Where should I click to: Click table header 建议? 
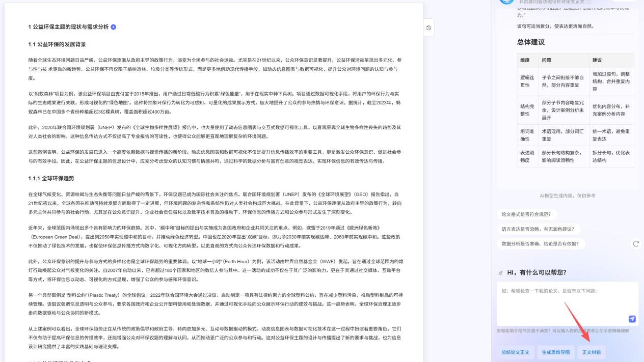pos(611,60)
